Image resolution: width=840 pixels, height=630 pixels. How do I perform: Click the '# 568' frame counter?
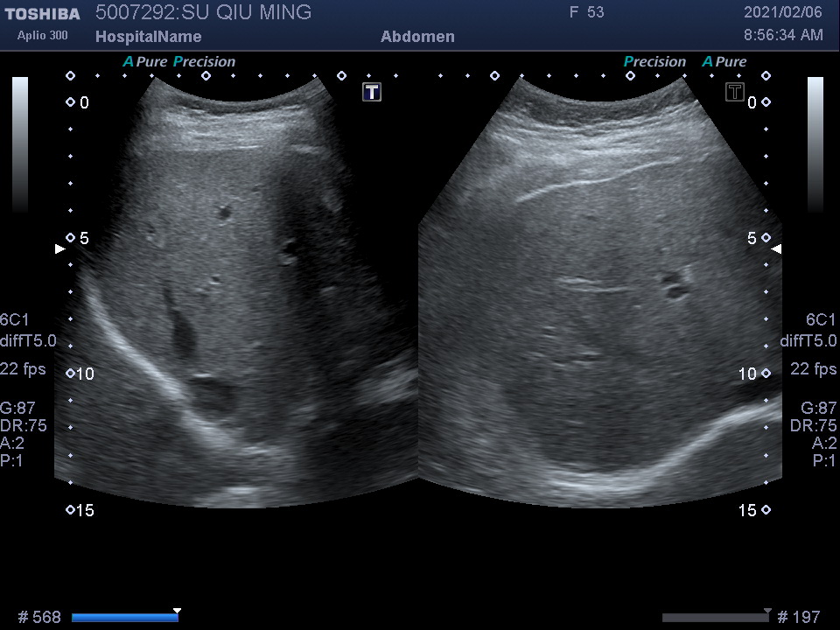39,617
